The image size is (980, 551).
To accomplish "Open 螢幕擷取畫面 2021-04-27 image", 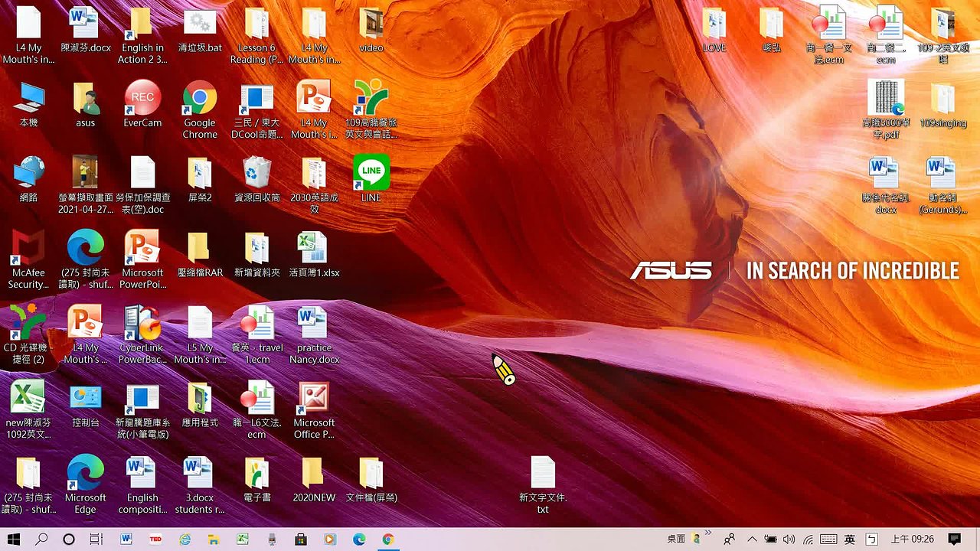I will tap(85, 186).
